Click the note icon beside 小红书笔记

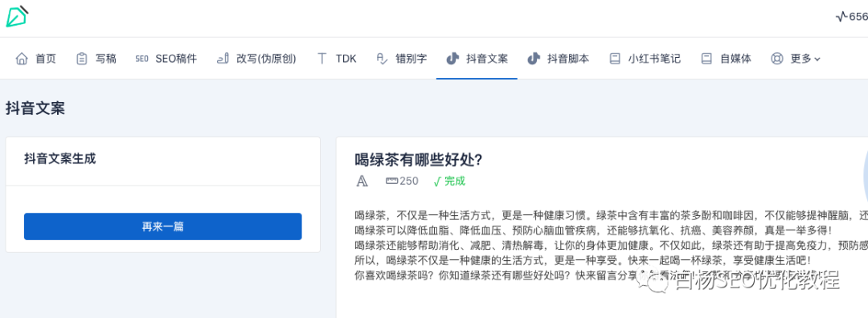tap(615, 59)
